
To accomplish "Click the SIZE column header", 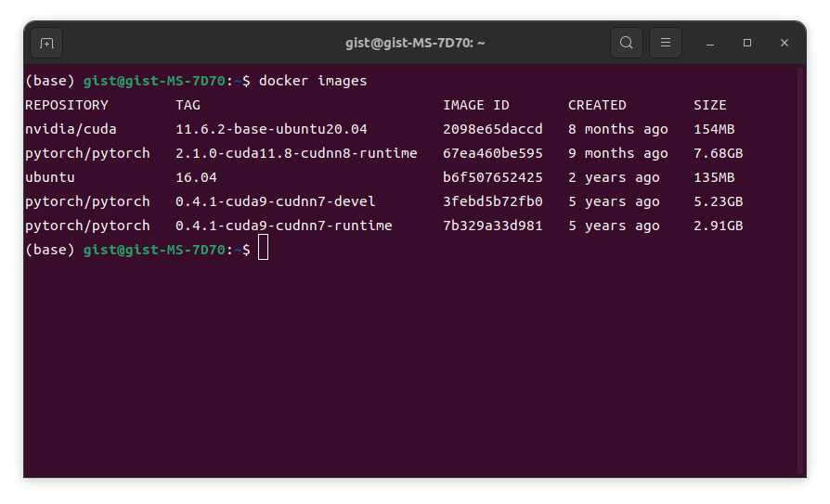I will point(710,106).
